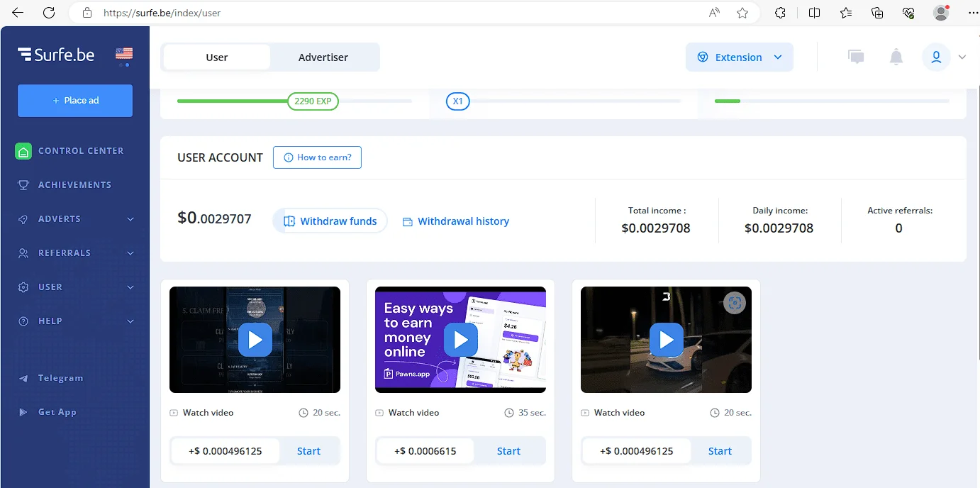Click the site lock icon in address bar

pyautogui.click(x=87, y=13)
